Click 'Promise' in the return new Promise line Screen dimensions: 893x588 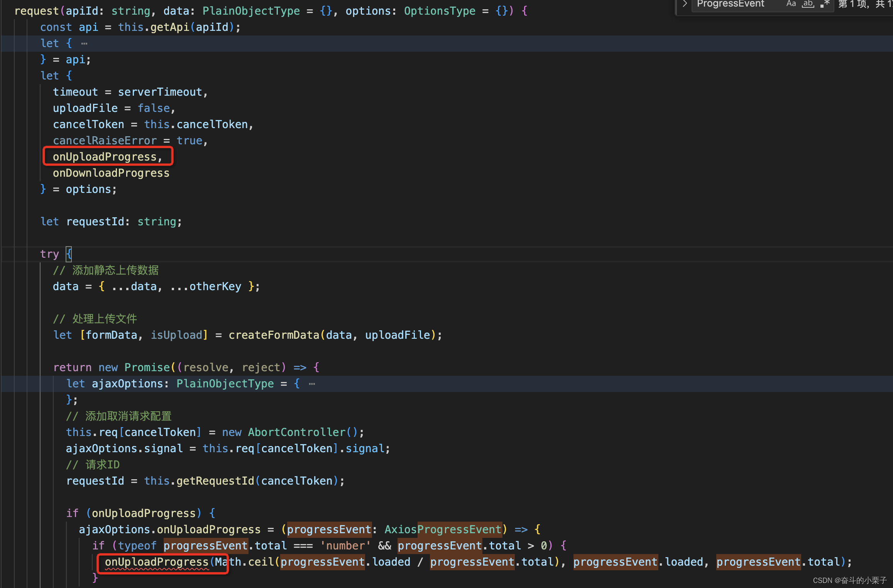[x=147, y=368]
